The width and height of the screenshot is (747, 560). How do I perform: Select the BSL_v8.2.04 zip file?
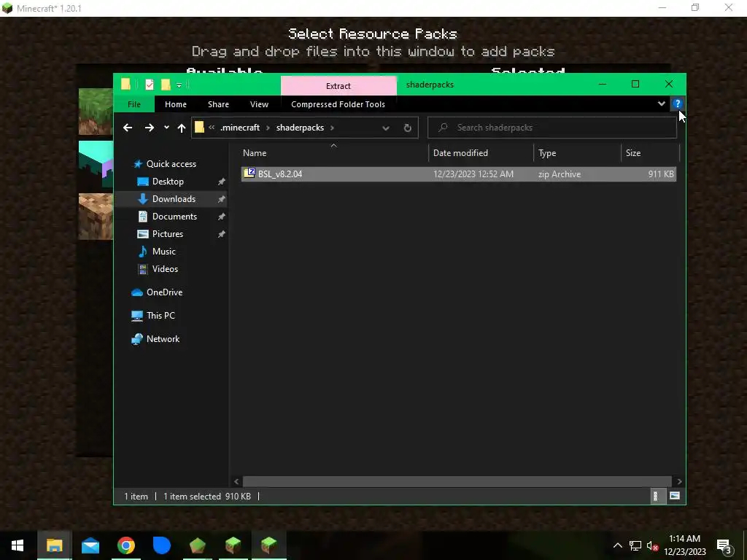[458, 174]
